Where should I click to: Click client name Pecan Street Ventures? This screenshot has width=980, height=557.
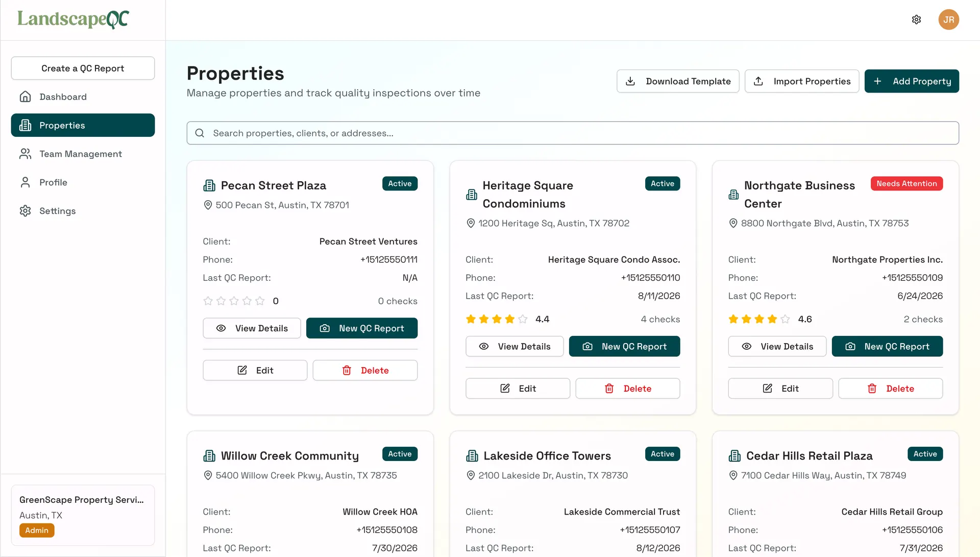click(369, 242)
